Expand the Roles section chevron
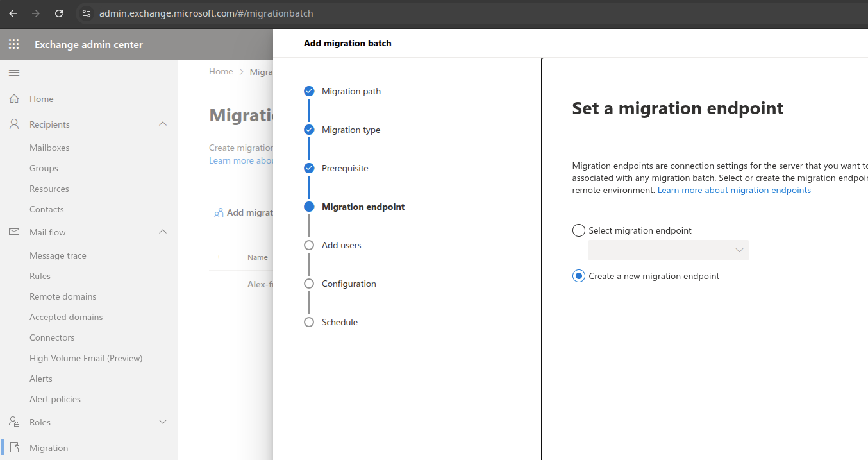 [163, 422]
